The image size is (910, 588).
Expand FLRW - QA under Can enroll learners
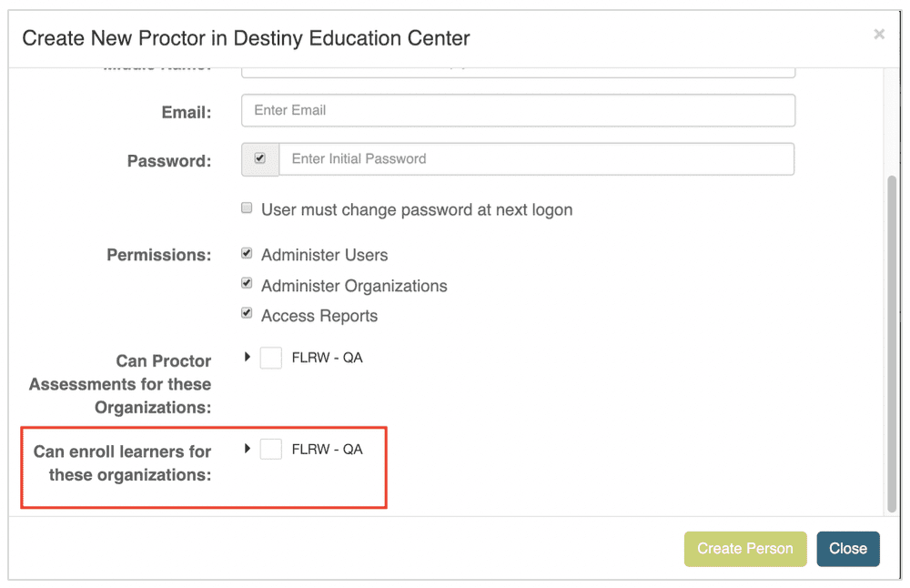pyautogui.click(x=248, y=448)
